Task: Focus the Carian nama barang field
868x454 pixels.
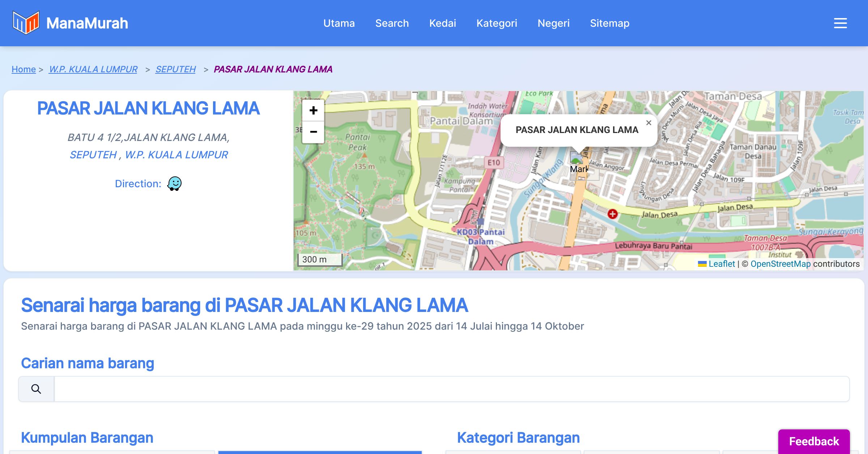Action: 451,389
